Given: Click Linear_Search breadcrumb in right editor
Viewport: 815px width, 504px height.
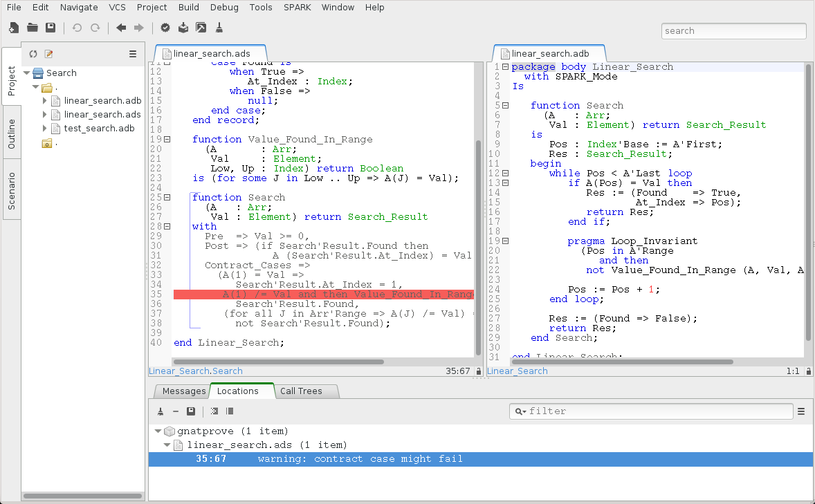Looking at the screenshot, I should click(518, 371).
